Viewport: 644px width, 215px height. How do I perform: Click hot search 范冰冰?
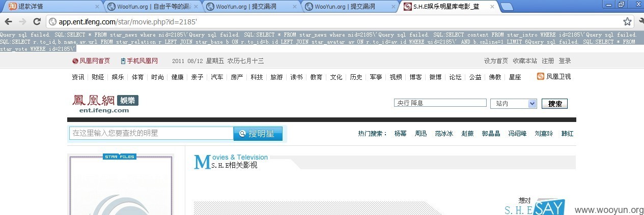click(444, 134)
